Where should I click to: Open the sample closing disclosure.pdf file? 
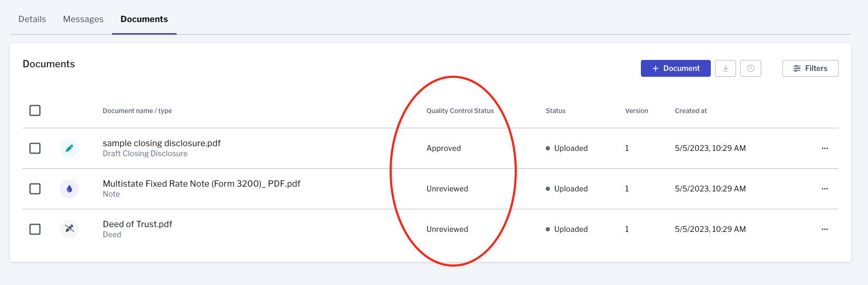(161, 143)
